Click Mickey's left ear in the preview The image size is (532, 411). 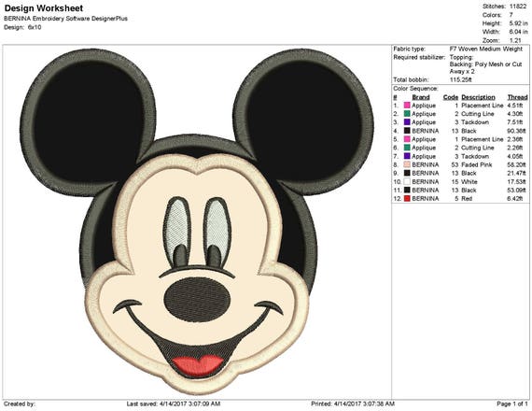[89, 120]
